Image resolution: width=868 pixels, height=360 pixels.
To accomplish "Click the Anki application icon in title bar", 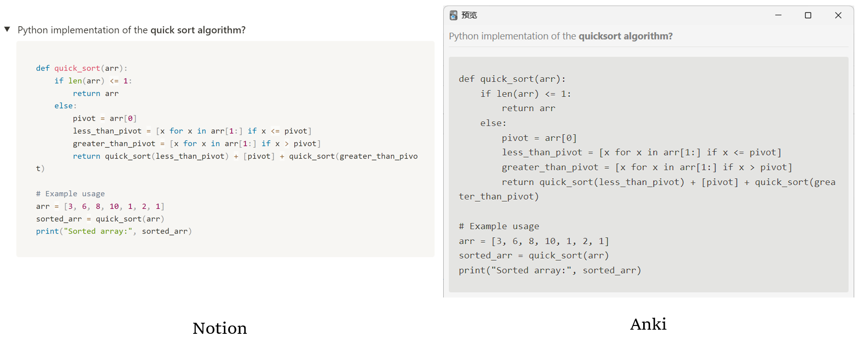I will 453,15.
